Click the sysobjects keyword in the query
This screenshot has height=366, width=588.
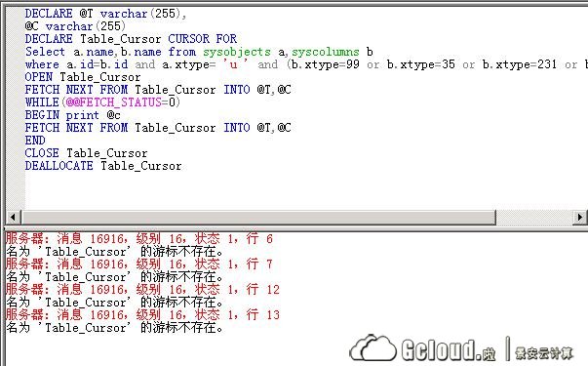tap(237, 52)
